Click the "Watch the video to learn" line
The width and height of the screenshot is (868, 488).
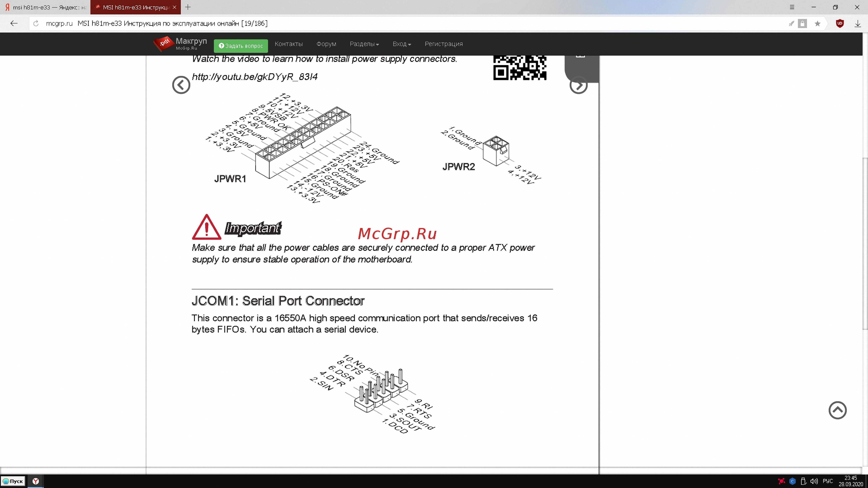[x=324, y=59]
